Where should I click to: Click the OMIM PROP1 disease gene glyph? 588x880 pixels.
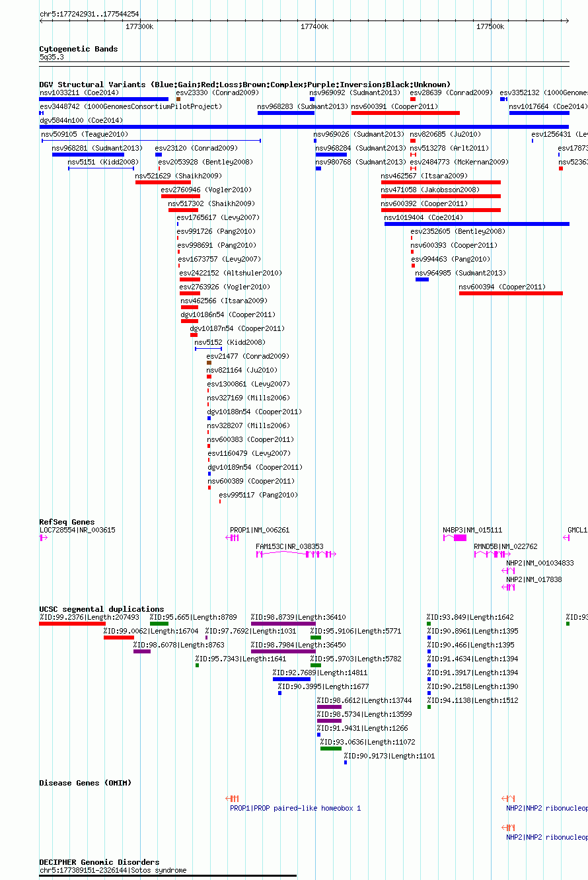(233, 799)
